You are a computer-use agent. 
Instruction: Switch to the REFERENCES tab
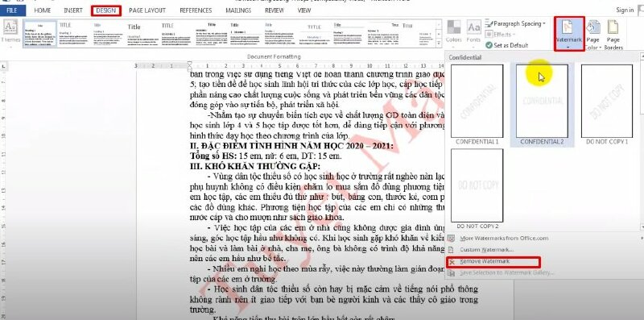[196, 10]
